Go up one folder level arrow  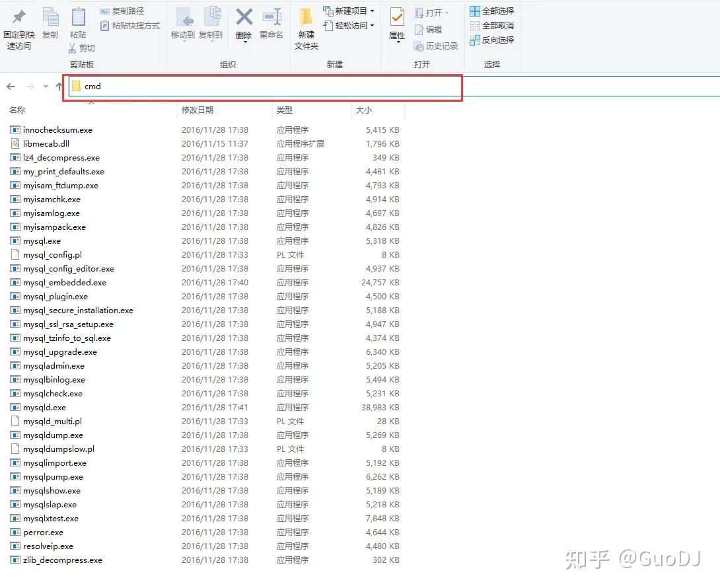[59, 87]
